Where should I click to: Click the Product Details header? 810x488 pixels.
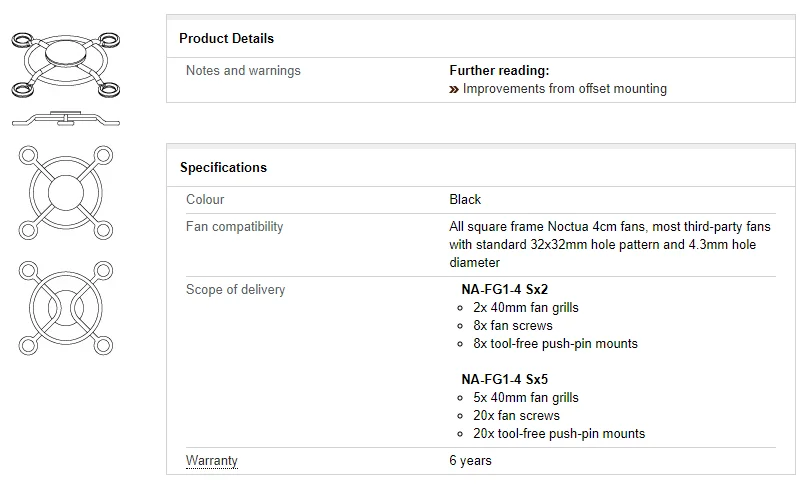(226, 38)
